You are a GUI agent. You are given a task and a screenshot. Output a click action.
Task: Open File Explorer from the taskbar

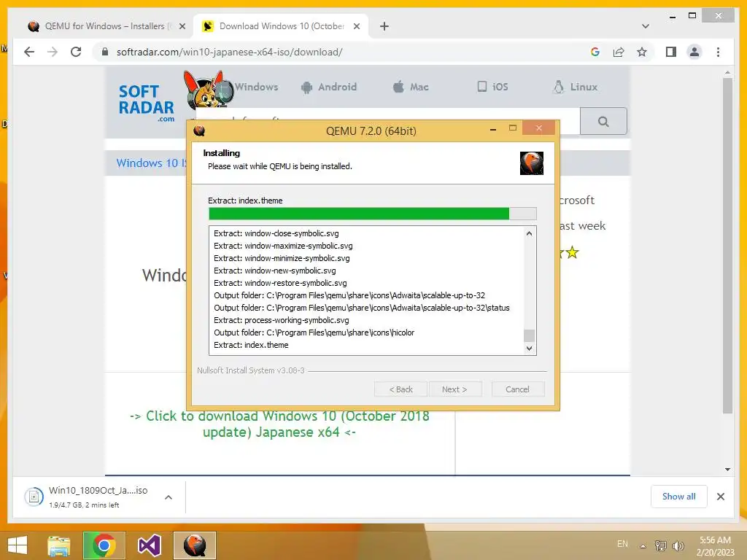(x=59, y=545)
